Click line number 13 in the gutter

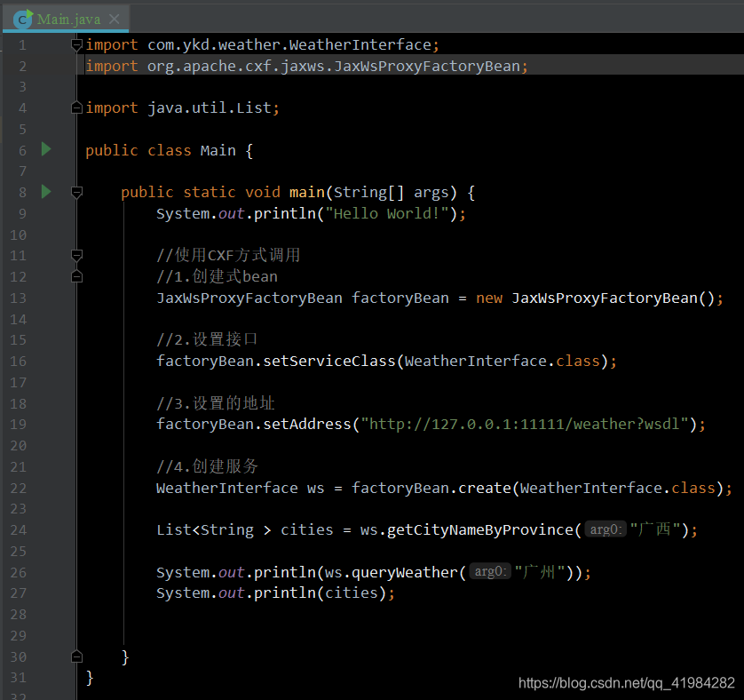tap(18, 298)
